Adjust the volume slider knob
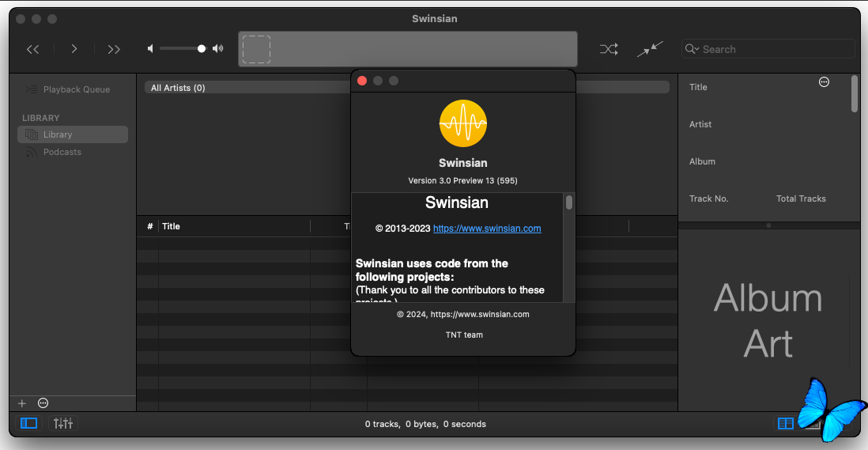 click(x=202, y=49)
